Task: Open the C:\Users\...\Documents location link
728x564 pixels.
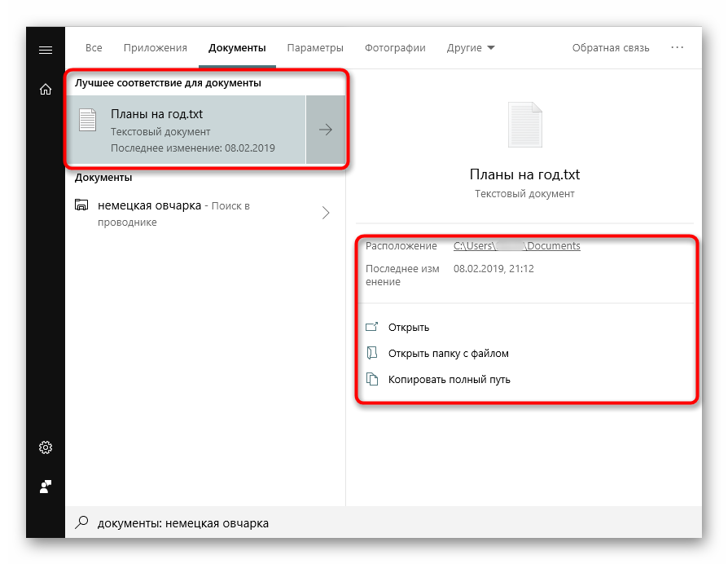Action: click(517, 246)
